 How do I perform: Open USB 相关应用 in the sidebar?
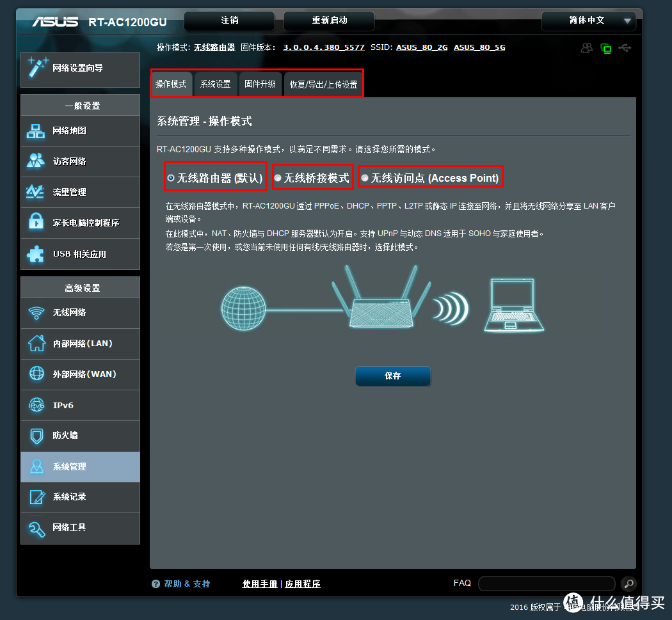click(80, 253)
